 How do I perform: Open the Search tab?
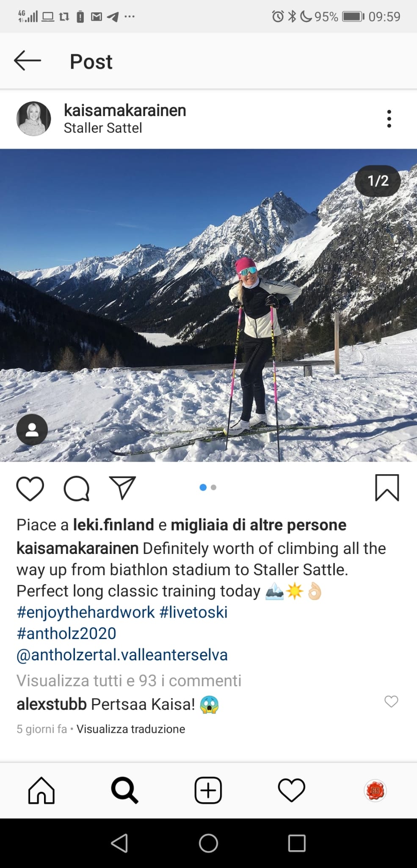(124, 790)
